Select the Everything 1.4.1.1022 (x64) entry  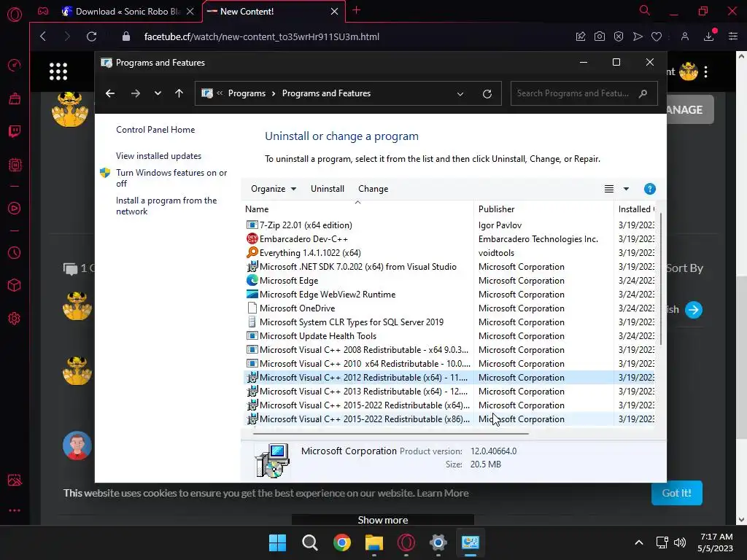coord(449,253)
